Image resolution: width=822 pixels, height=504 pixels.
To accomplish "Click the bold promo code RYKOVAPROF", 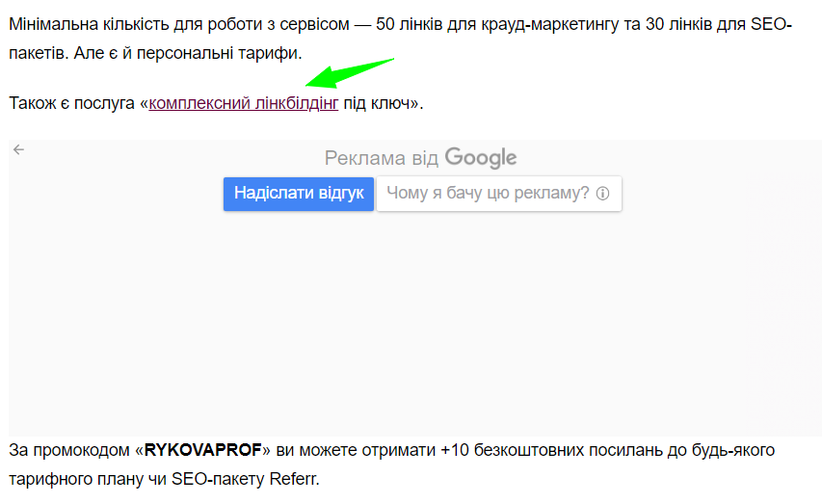I will click(x=203, y=450).
